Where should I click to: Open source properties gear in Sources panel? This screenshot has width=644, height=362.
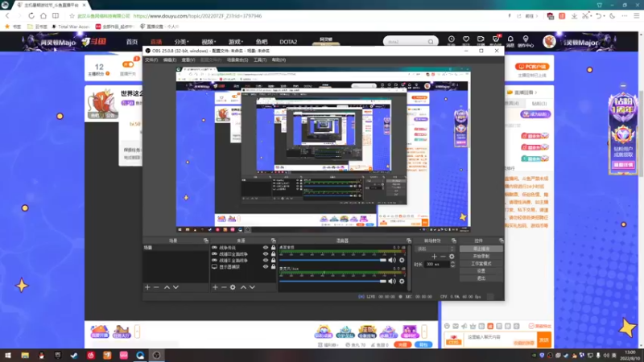coord(233,287)
